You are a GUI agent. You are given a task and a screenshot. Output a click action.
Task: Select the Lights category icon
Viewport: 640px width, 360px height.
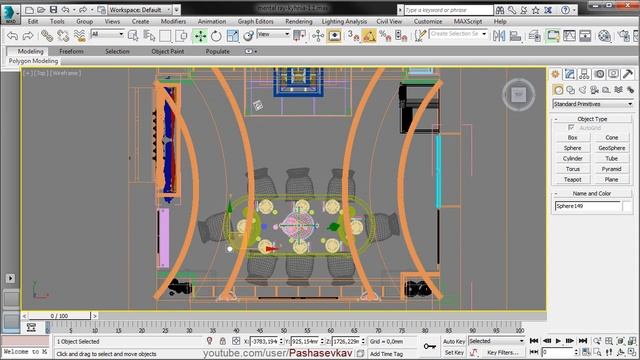[x=582, y=90]
